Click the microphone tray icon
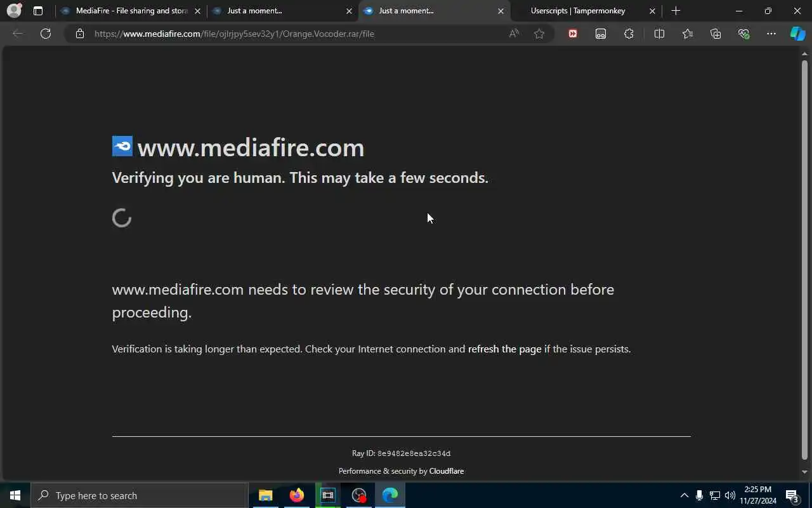Screen dimensions: 812x508 click(x=699, y=495)
